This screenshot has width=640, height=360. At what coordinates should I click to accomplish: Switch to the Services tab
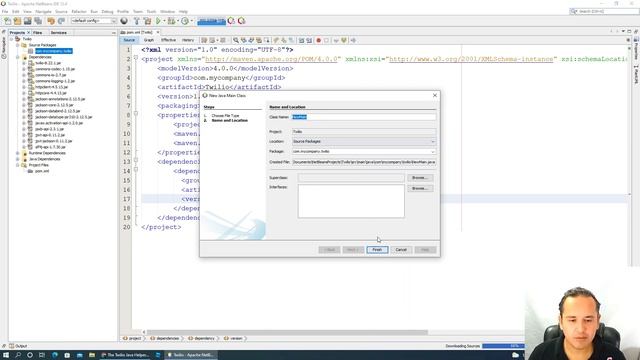[x=59, y=32]
